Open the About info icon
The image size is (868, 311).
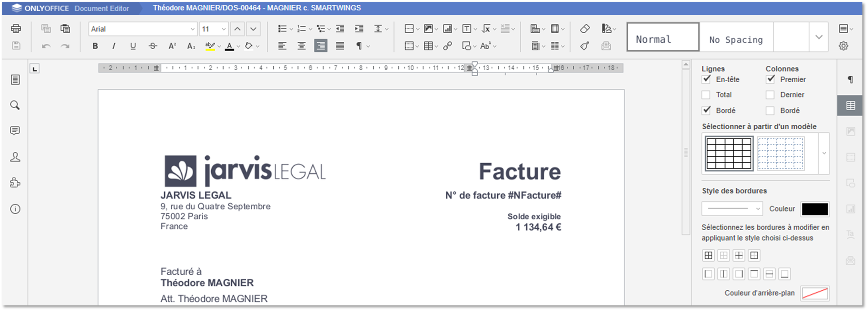[x=15, y=209]
